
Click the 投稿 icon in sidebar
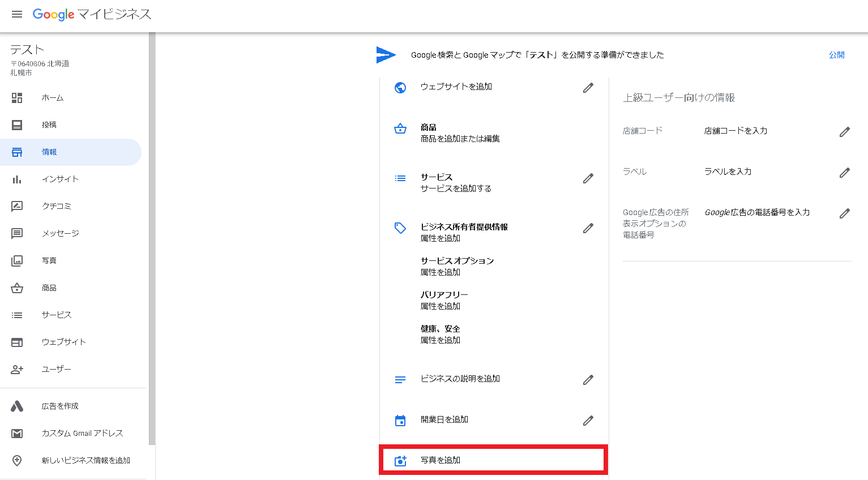point(17,125)
